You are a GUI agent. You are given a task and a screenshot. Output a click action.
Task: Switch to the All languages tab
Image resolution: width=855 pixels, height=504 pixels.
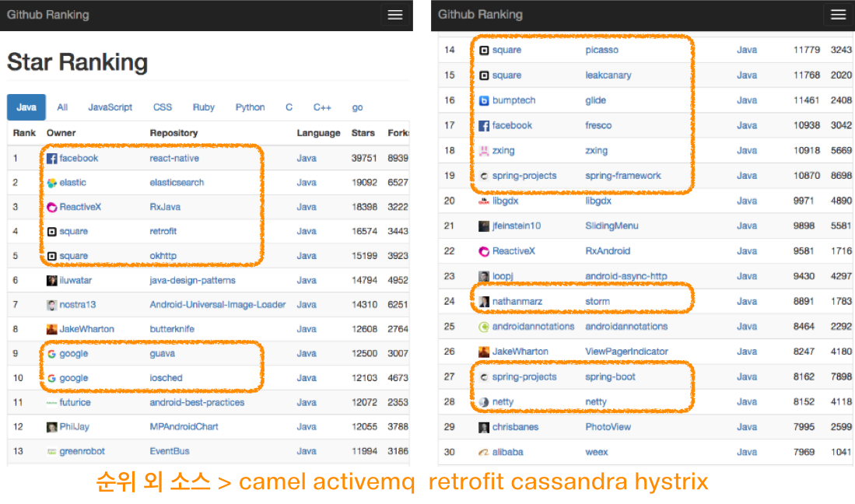pos(62,107)
